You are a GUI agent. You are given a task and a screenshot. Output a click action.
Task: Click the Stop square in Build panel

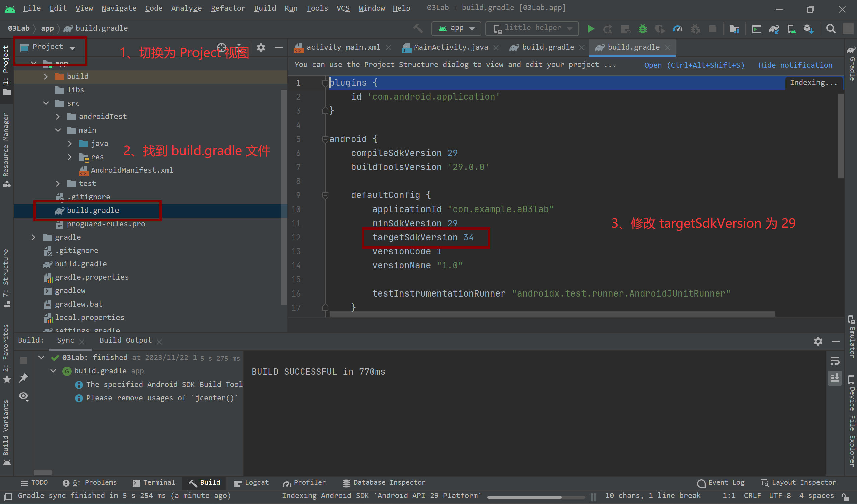click(x=23, y=360)
